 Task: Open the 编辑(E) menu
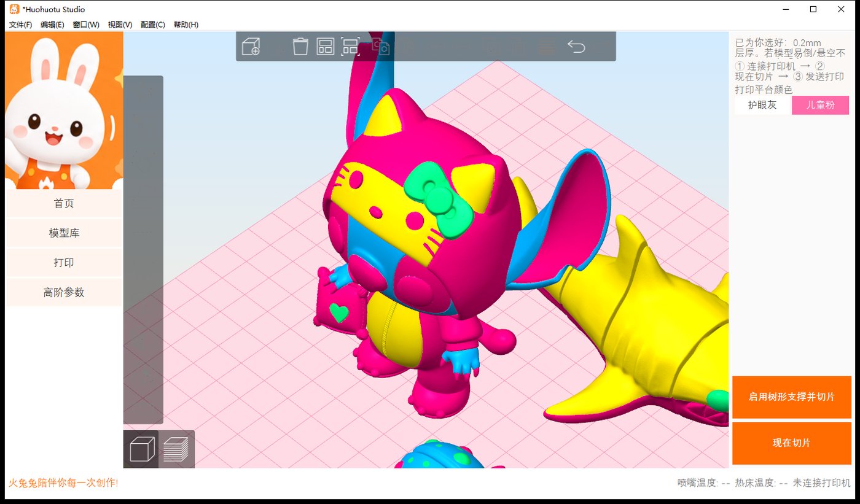click(52, 25)
